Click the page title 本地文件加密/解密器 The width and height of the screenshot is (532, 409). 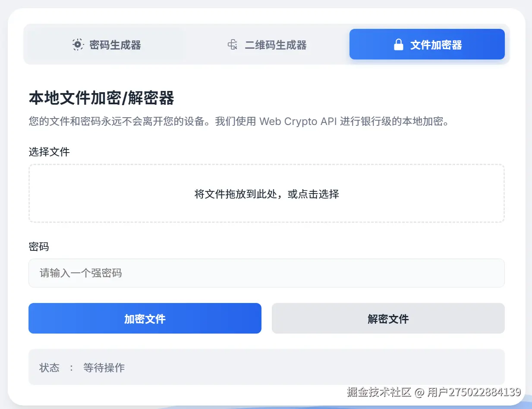point(101,98)
